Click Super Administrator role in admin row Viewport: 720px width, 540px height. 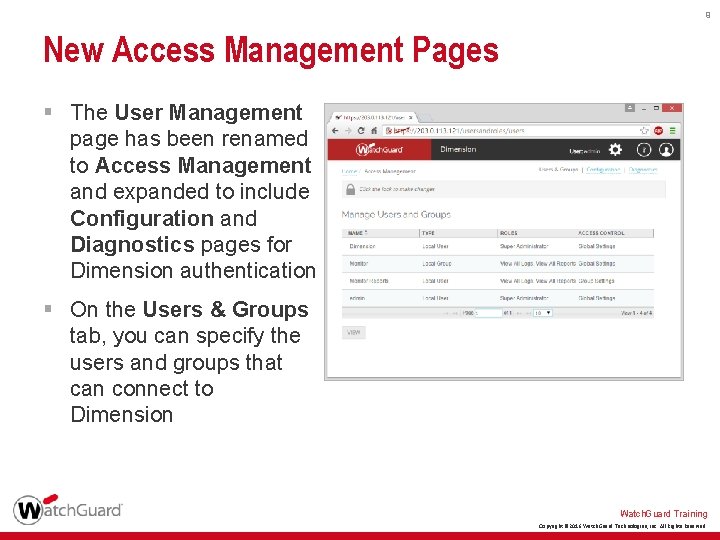[524, 298]
